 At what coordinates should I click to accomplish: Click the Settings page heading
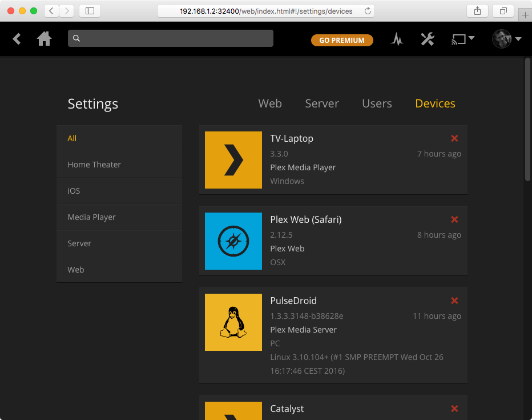[x=93, y=104]
